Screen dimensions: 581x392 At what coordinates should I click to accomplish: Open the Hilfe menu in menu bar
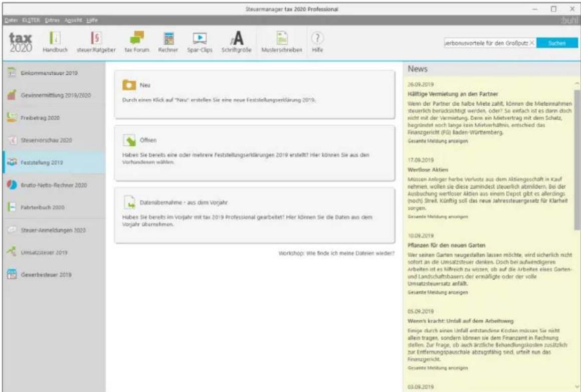coord(92,21)
